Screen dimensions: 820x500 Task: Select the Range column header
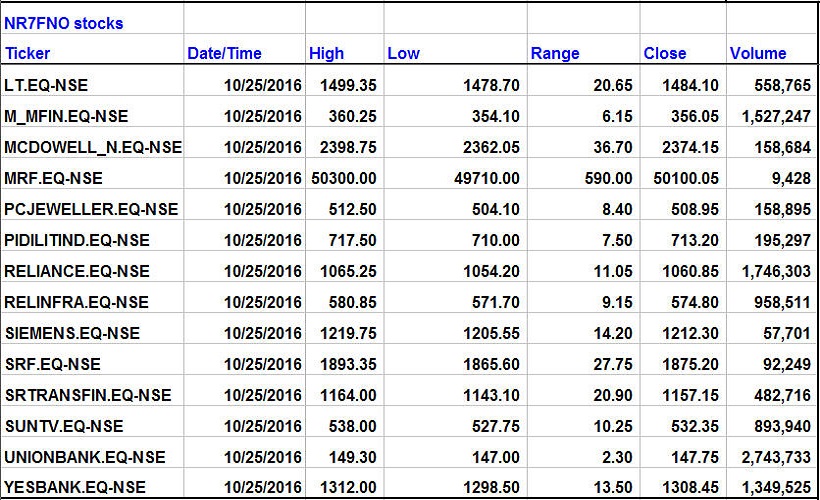tap(555, 53)
